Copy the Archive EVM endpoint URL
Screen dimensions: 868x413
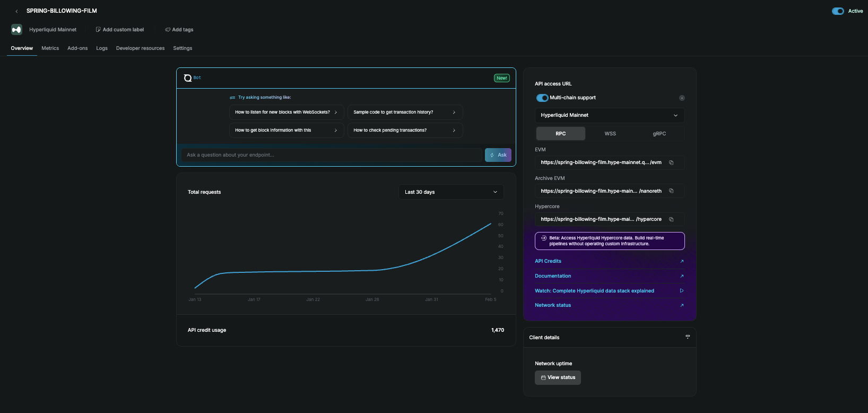pyautogui.click(x=671, y=191)
